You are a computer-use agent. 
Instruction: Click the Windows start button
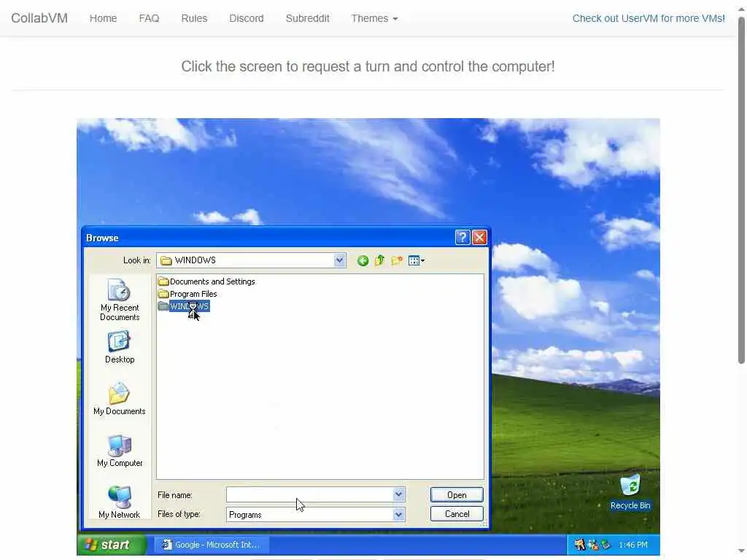(x=112, y=544)
